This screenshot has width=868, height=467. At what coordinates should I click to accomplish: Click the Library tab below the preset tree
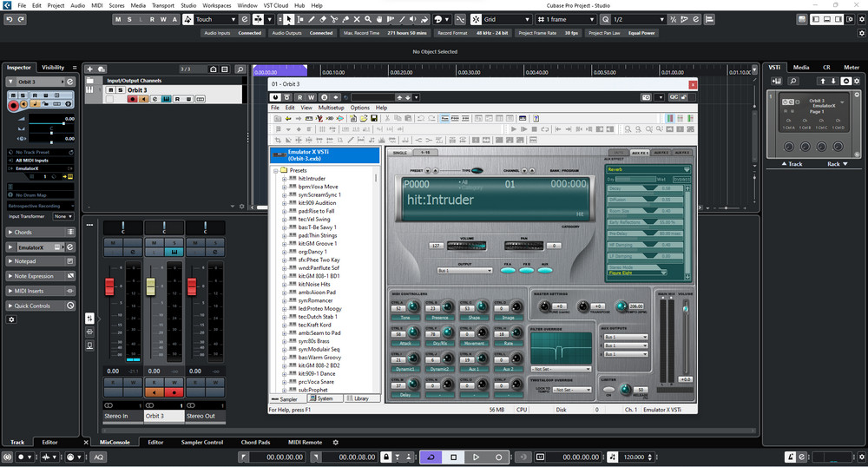click(x=361, y=398)
